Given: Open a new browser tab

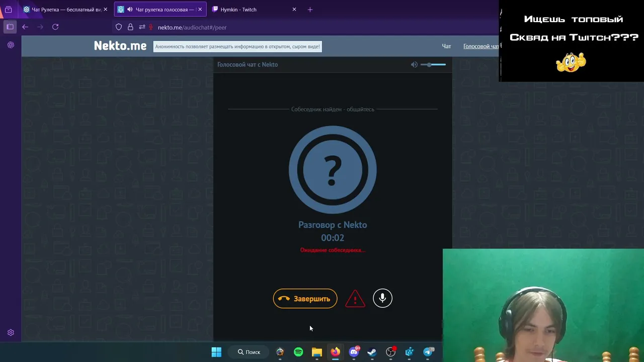Looking at the screenshot, I should (310, 10).
